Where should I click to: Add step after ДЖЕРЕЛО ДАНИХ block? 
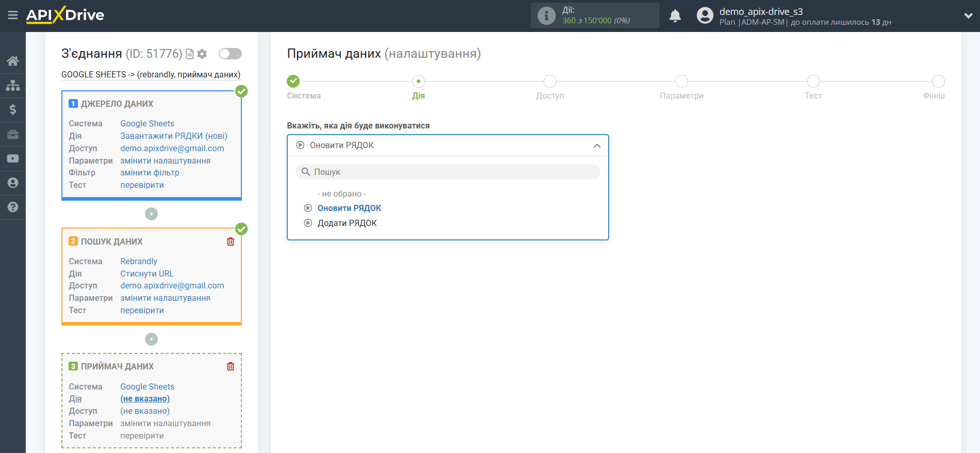(151, 214)
